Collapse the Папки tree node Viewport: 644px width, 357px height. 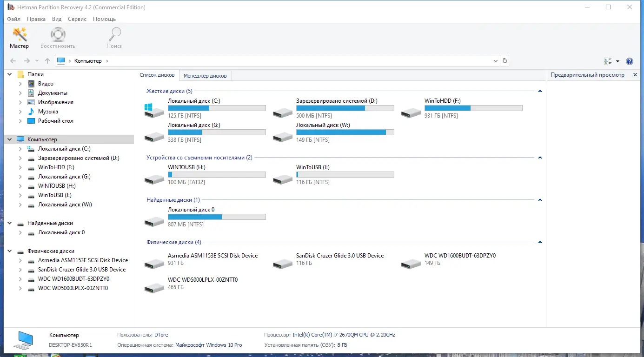coord(10,74)
